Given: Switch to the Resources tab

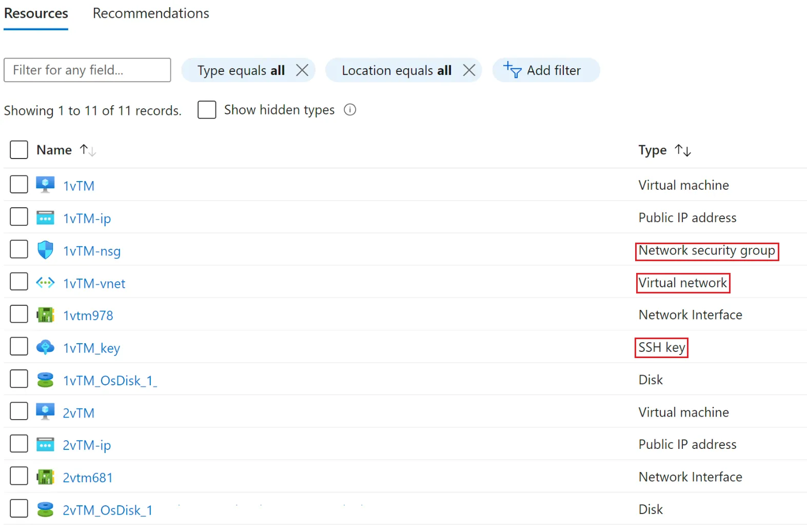Looking at the screenshot, I should (36, 13).
